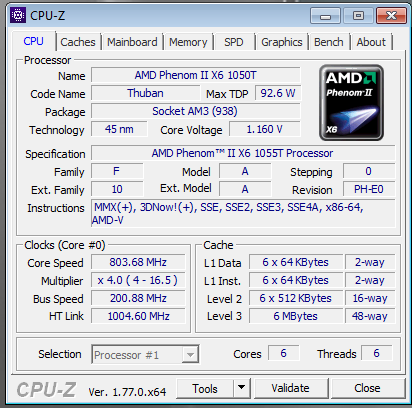The height and width of the screenshot is (408, 412).
Task: Go to the SPD tab
Action: click(234, 42)
